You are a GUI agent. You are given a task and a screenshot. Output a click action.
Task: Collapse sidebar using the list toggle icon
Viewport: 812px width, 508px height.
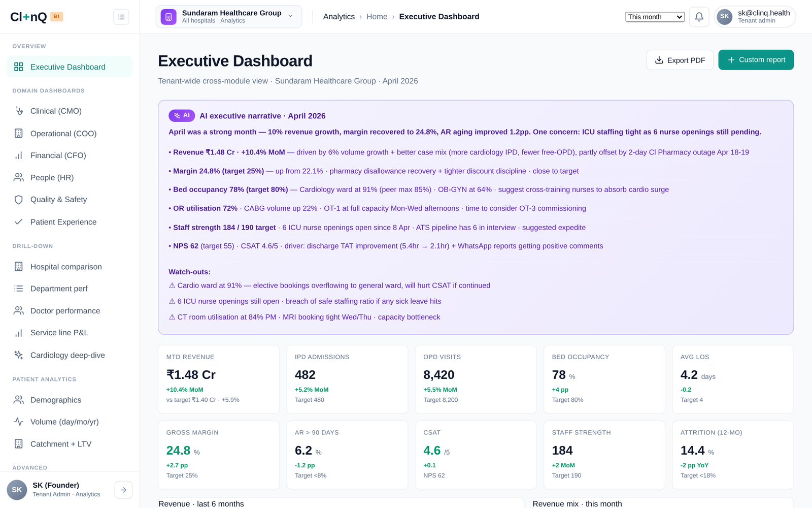(x=121, y=17)
